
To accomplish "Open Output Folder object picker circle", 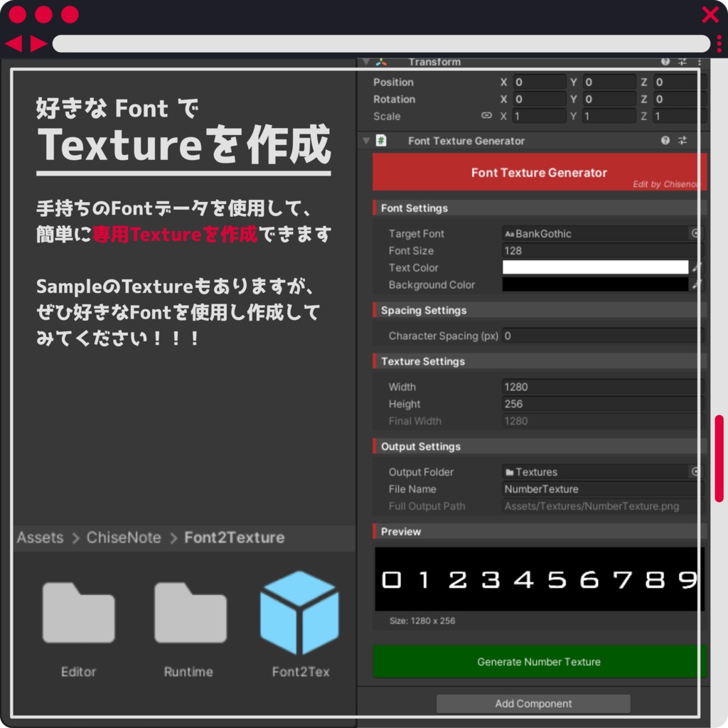I will [695, 472].
